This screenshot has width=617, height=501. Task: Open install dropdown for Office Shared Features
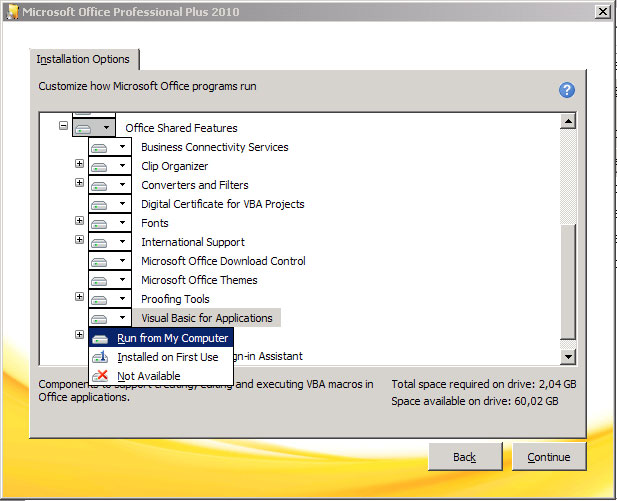click(94, 128)
